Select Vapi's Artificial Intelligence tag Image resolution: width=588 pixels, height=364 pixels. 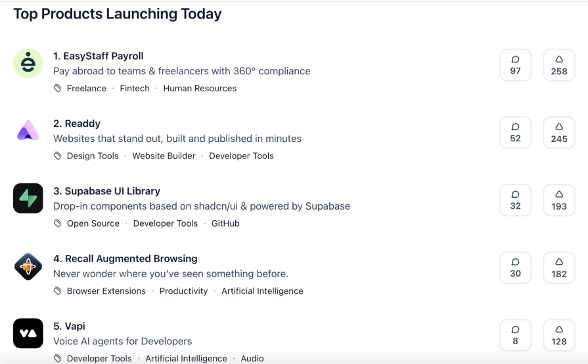tap(186, 358)
